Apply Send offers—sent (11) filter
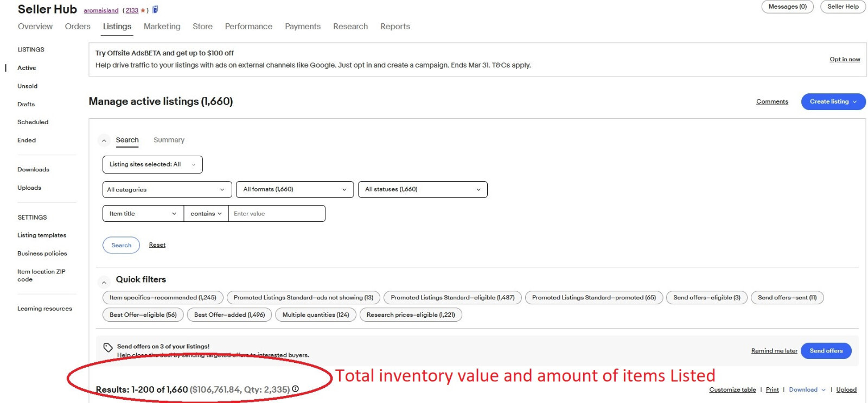868x403 pixels. tap(787, 298)
